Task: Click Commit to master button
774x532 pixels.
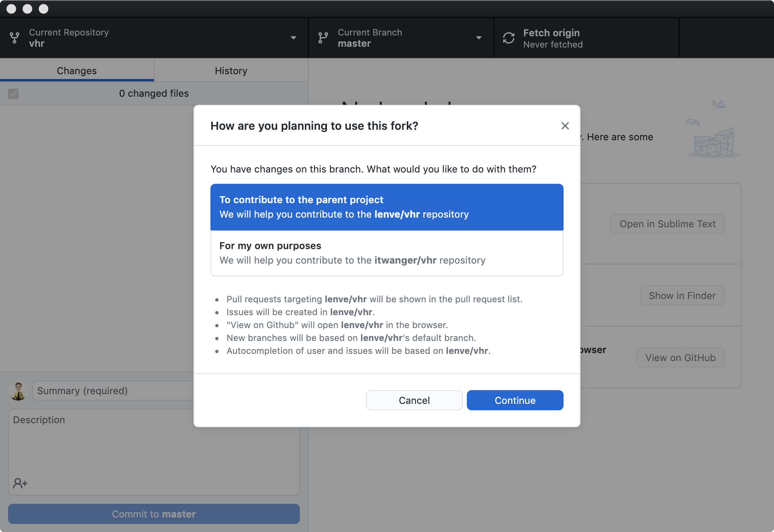Action: (x=154, y=514)
